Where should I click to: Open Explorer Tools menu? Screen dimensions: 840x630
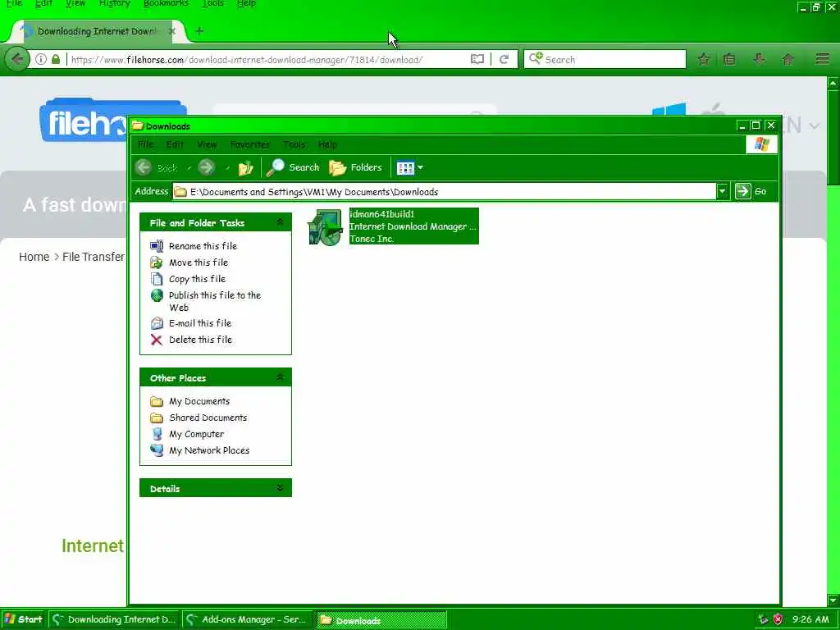click(294, 144)
